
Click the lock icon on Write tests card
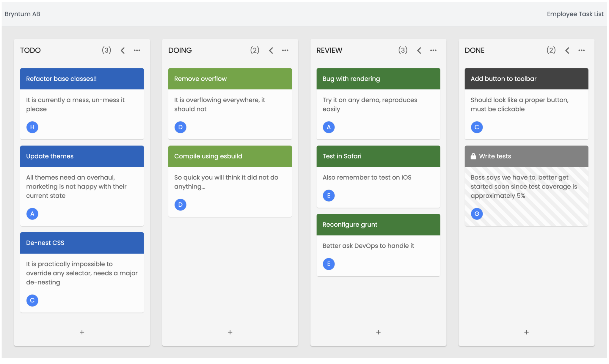click(473, 156)
